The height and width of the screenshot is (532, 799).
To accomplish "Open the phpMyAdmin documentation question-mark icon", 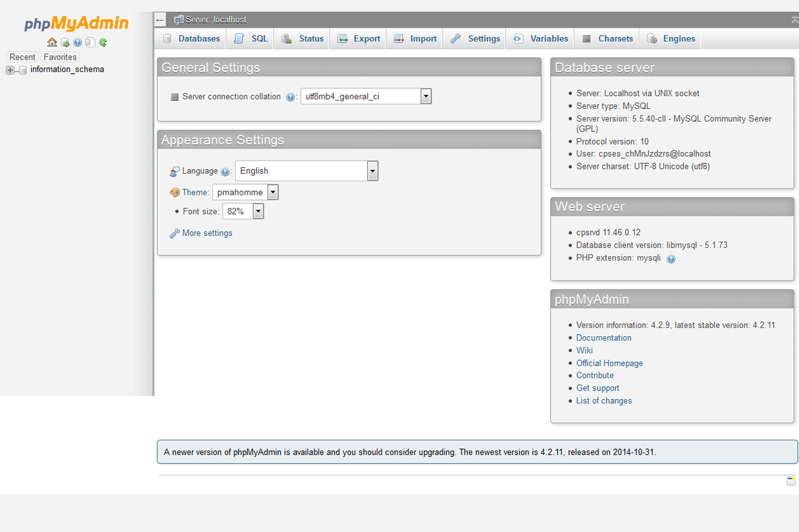I will [x=77, y=42].
